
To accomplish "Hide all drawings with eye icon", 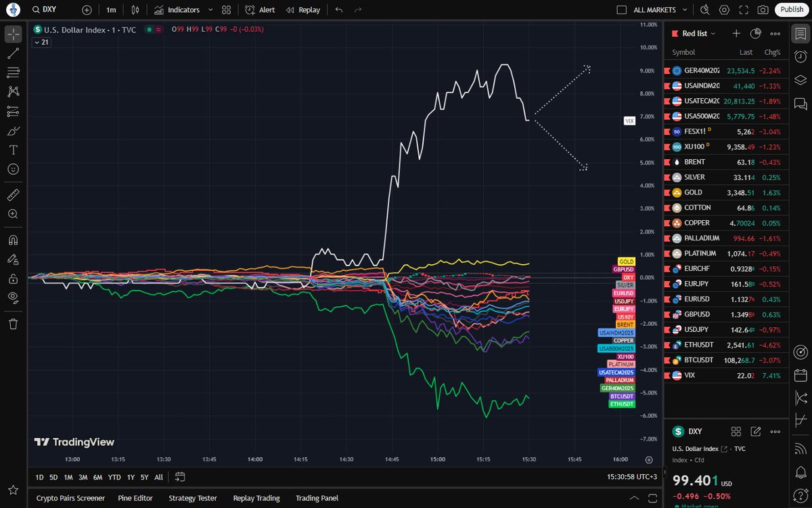I will (x=14, y=297).
